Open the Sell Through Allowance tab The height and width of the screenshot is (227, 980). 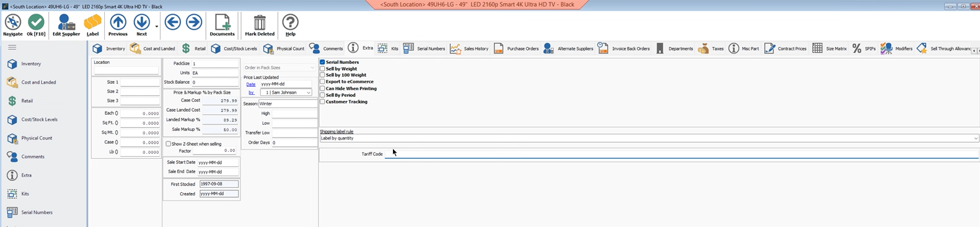pos(943,48)
